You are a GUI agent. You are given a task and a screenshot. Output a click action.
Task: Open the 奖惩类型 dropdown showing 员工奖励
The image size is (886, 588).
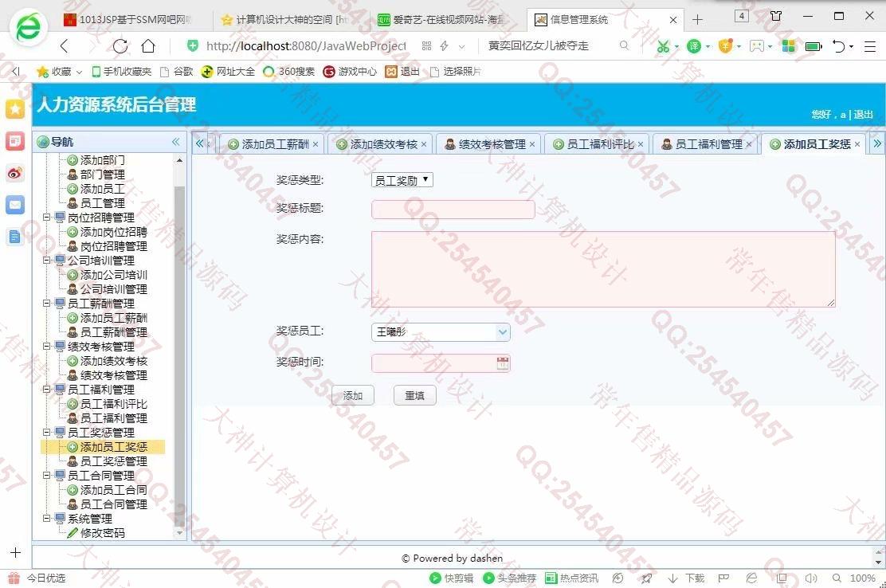click(x=402, y=180)
